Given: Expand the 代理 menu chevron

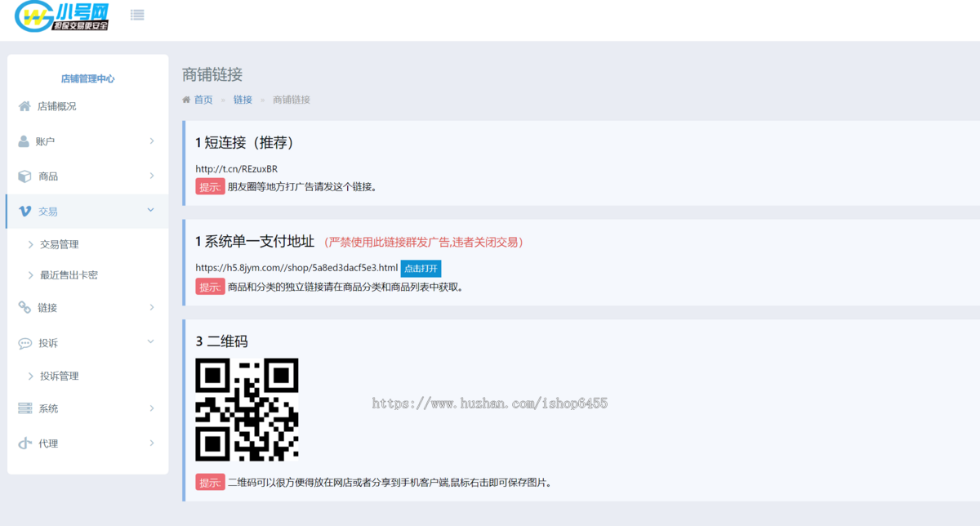Looking at the screenshot, I should tap(152, 443).
